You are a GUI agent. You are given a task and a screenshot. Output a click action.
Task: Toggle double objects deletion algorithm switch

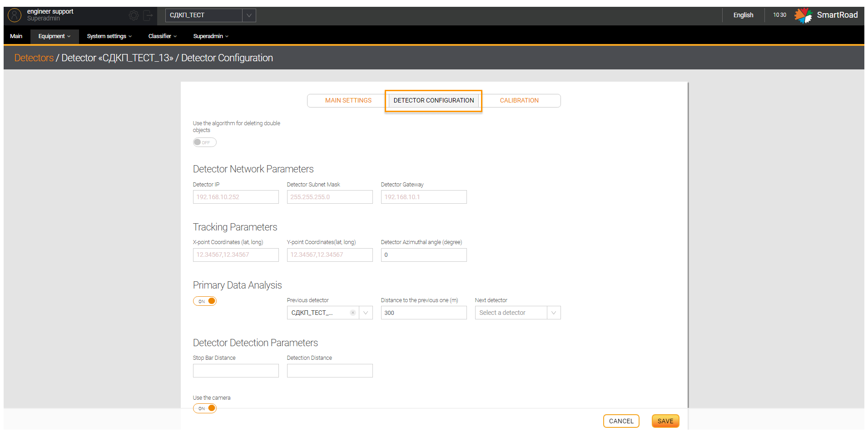204,142
